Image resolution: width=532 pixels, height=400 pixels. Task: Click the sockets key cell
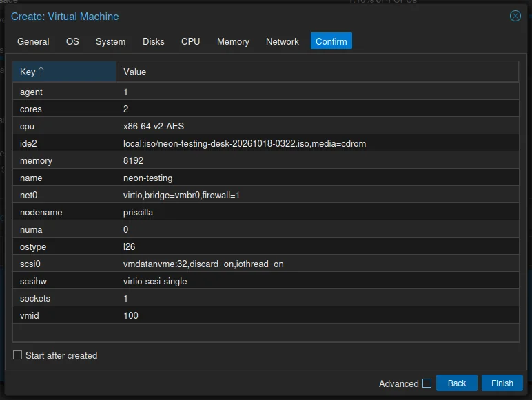coord(65,298)
